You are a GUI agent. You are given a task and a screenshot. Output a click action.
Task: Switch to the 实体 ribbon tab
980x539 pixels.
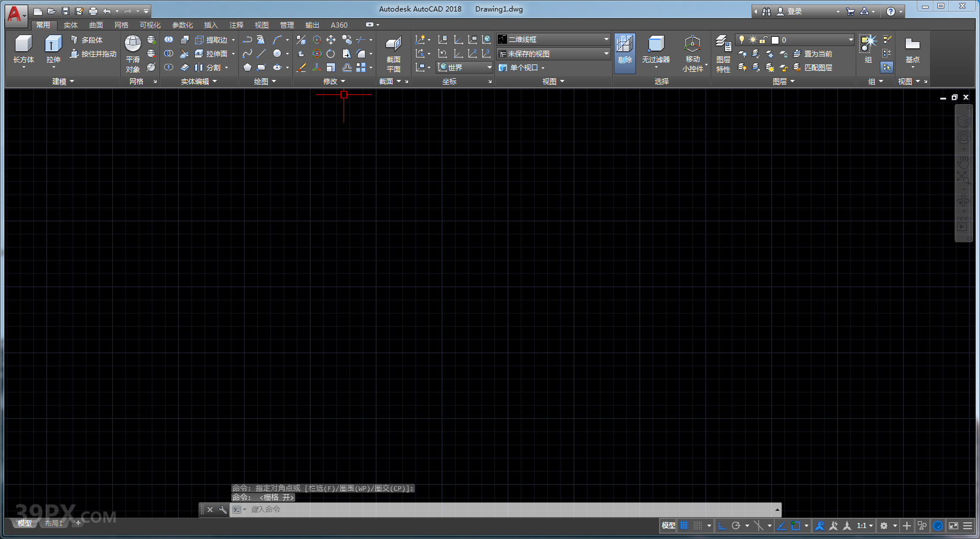[71, 25]
